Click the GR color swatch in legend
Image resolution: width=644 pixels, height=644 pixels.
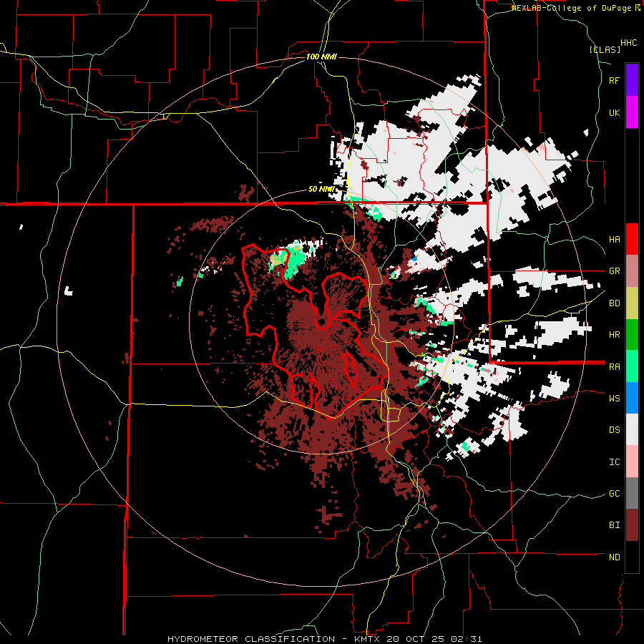[632, 271]
